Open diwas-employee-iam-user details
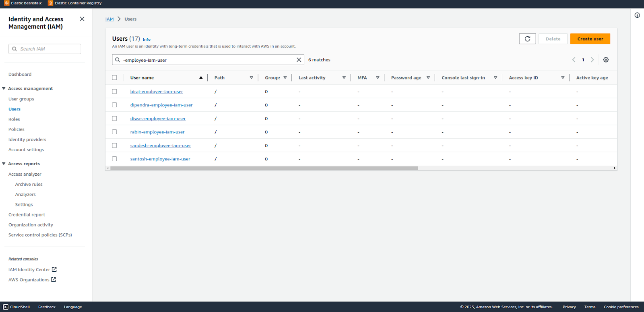Screen dimensions: 644x312 (x=158, y=119)
